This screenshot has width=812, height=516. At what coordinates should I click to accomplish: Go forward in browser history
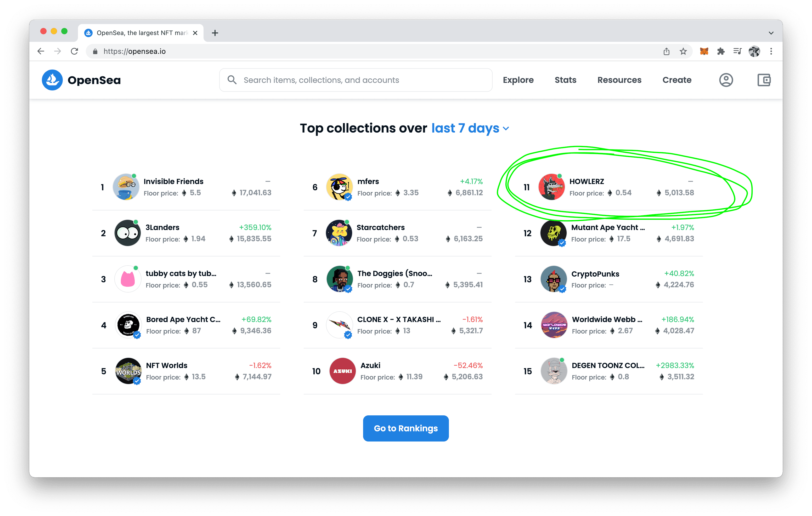pyautogui.click(x=58, y=51)
